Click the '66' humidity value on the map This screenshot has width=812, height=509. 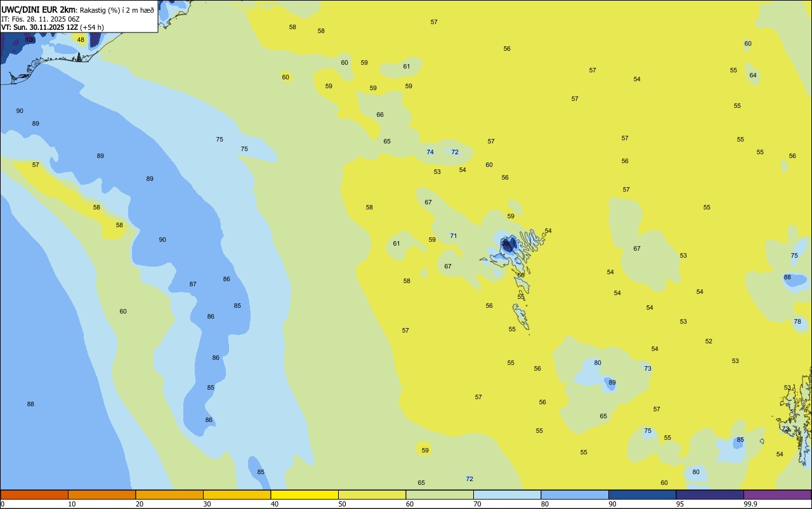tap(380, 115)
